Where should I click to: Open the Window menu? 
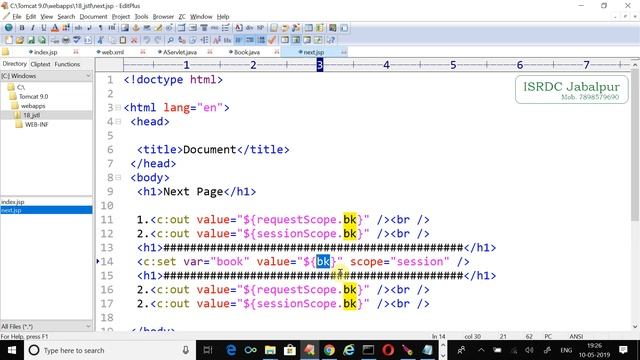point(201,17)
